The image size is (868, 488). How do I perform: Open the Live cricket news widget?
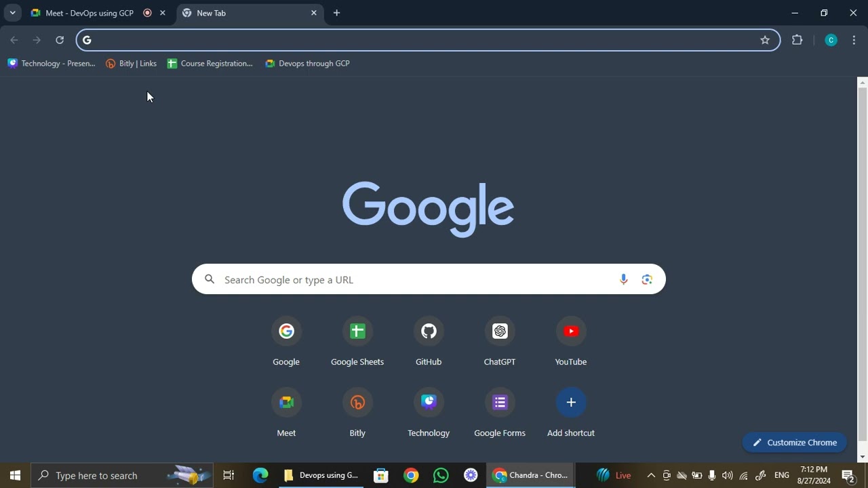(x=614, y=475)
